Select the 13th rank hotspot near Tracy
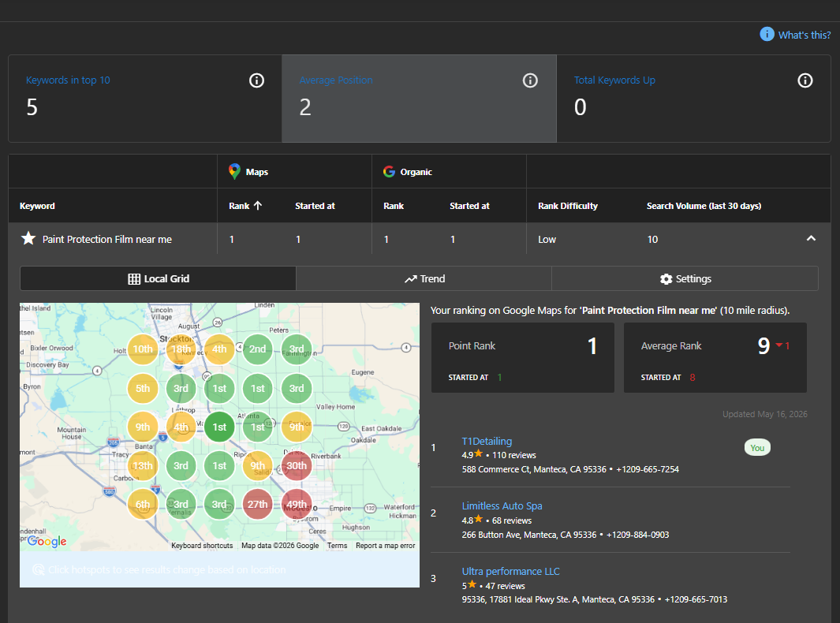 [143, 465]
